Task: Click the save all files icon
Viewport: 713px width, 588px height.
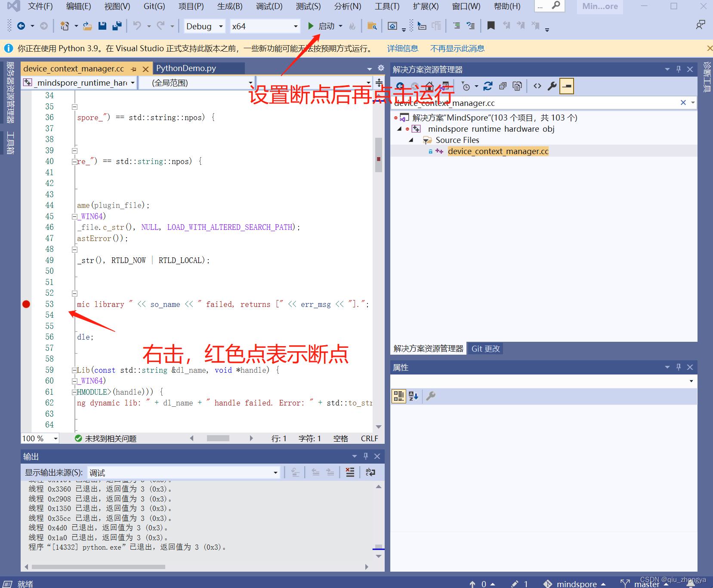Action: click(117, 26)
